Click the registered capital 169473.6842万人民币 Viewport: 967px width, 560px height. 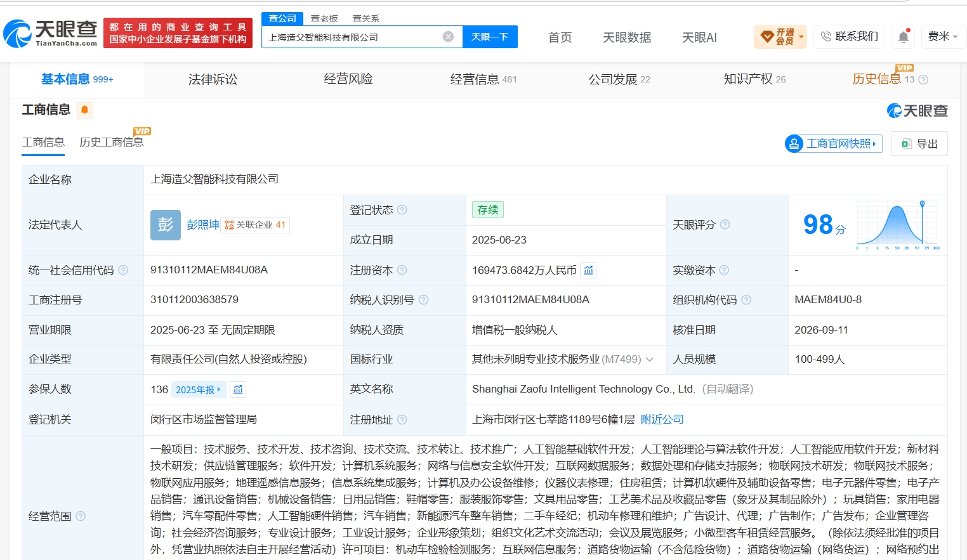click(524, 270)
